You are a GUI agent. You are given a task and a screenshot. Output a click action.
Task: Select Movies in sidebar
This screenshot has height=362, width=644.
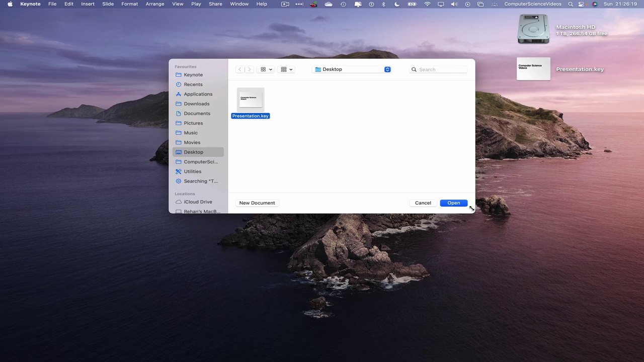click(198, 142)
